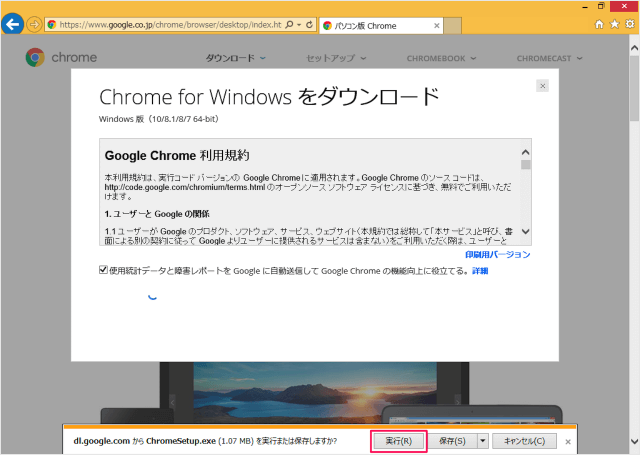Click the refresh icon in address bar
Viewport: 640px width, 455px height.
point(307,24)
